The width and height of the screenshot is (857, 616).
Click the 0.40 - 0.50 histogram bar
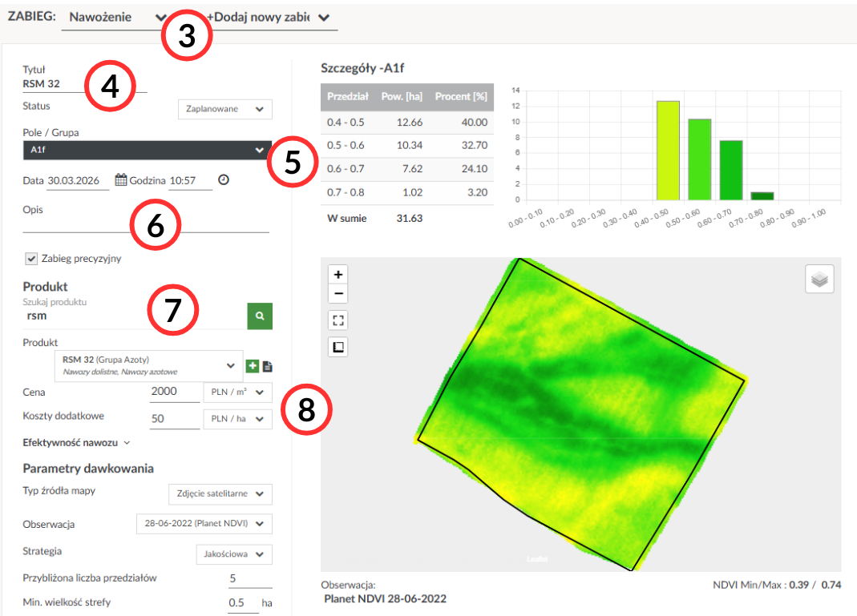(x=668, y=151)
